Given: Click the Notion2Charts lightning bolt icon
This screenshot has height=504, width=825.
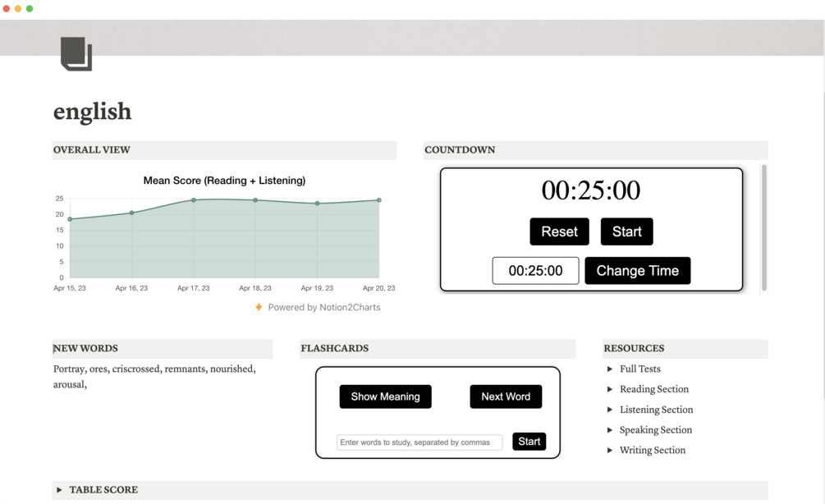Looking at the screenshot, I should tap(259, 307).
